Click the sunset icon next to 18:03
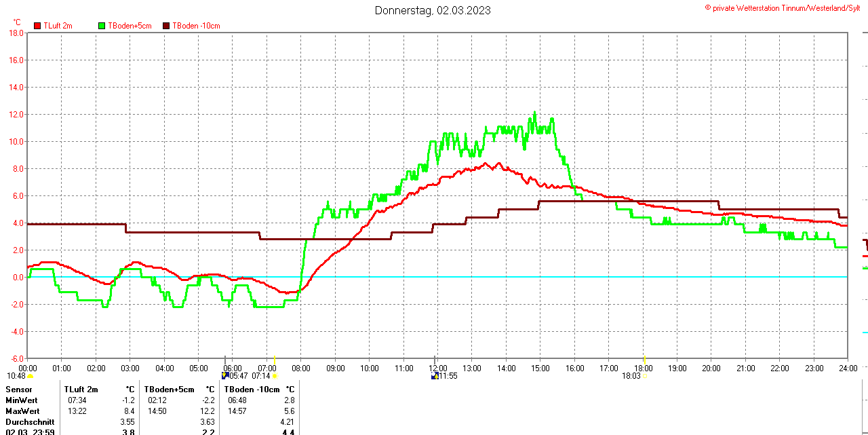This screenshot has height=435, width=868. tap(644, 375)
